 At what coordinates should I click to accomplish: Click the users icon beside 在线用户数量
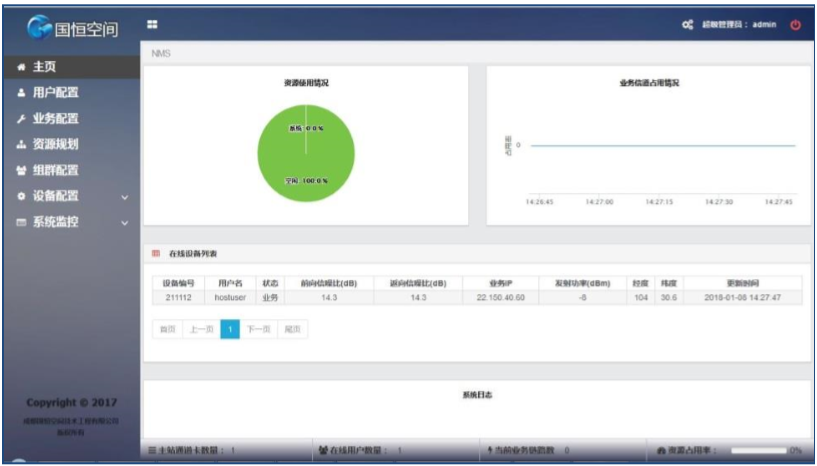click(323, 450)
